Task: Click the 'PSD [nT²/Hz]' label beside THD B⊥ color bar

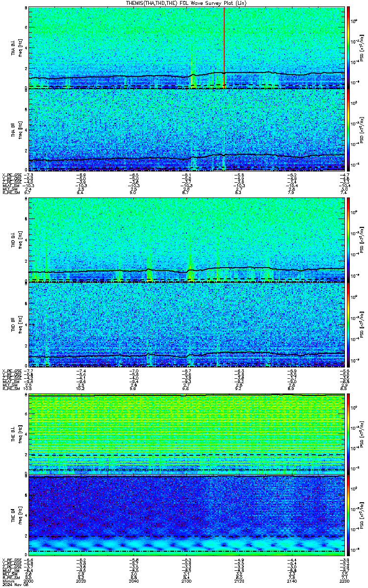Action: (x=362, y=240)
